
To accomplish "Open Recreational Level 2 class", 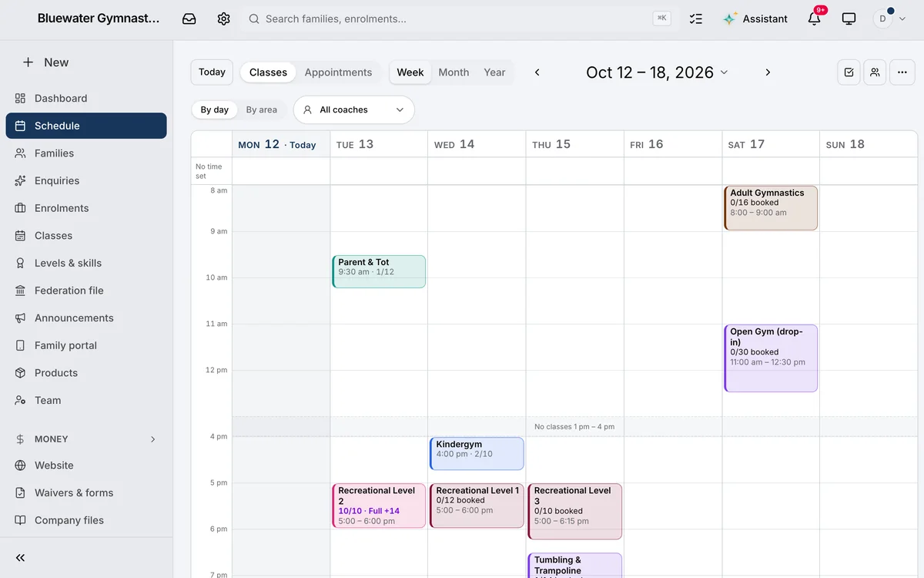I will point(379,506).
